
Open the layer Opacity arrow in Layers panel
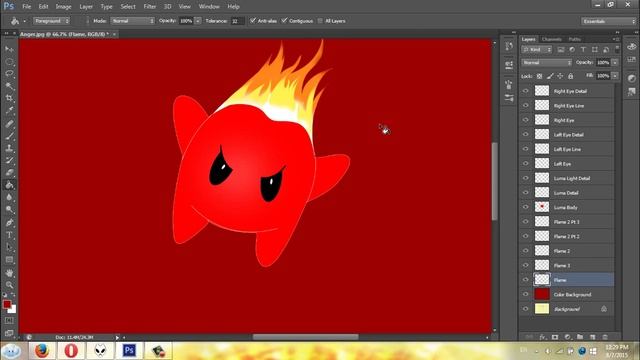[x=615, y=62]
